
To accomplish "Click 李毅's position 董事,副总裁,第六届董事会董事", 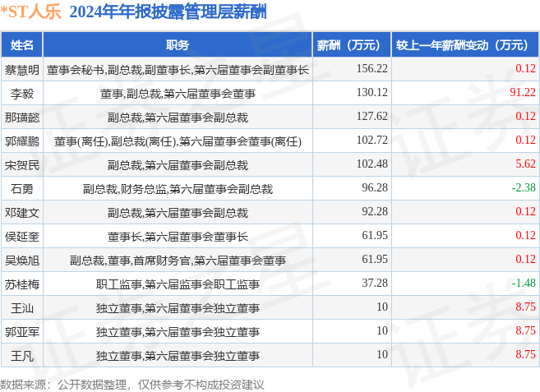I will tap(178, 94).
